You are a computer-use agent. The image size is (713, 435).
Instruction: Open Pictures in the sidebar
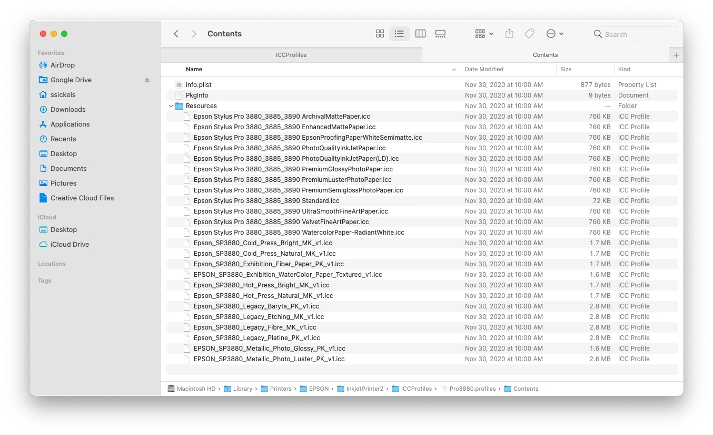tap(63, 183)
